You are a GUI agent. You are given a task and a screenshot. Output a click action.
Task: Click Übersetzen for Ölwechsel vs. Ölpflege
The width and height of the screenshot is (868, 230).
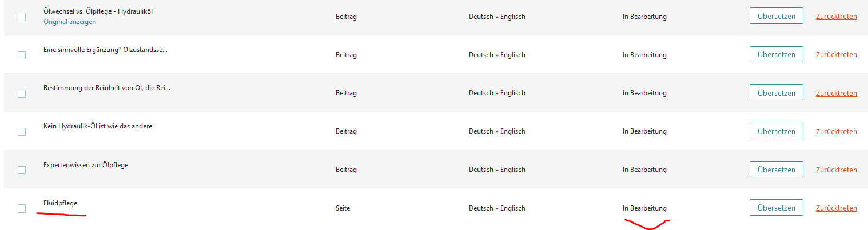point(776,16)
